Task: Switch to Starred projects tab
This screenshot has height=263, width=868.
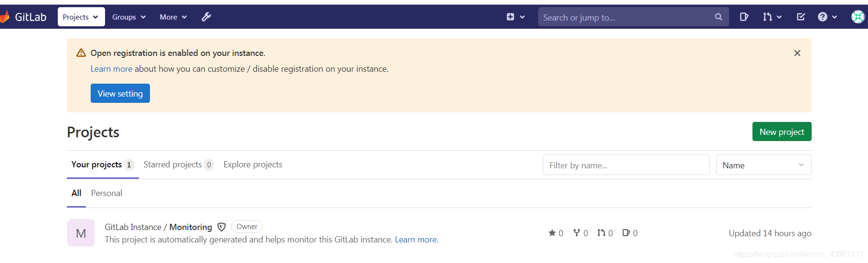Action: pyautogui.click(x=178, y=164)
